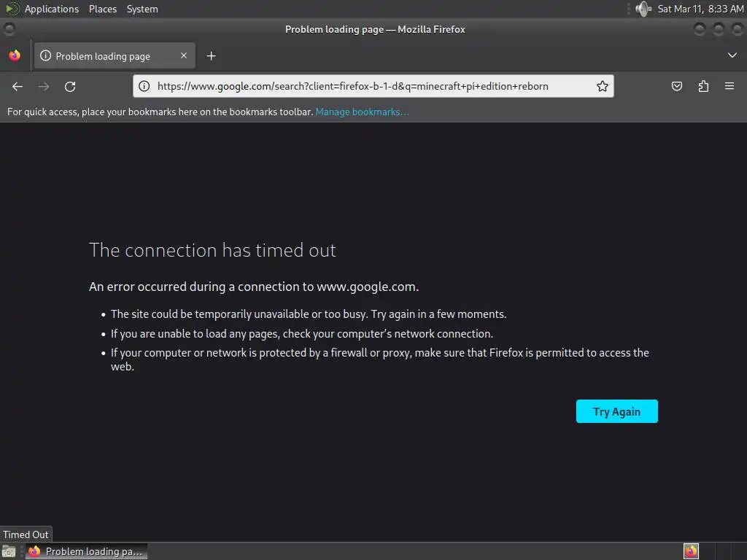Click the clock showing Sat Mar 11
The height and width of the screenshot is (560, 747).
click(x=700, y=9)
